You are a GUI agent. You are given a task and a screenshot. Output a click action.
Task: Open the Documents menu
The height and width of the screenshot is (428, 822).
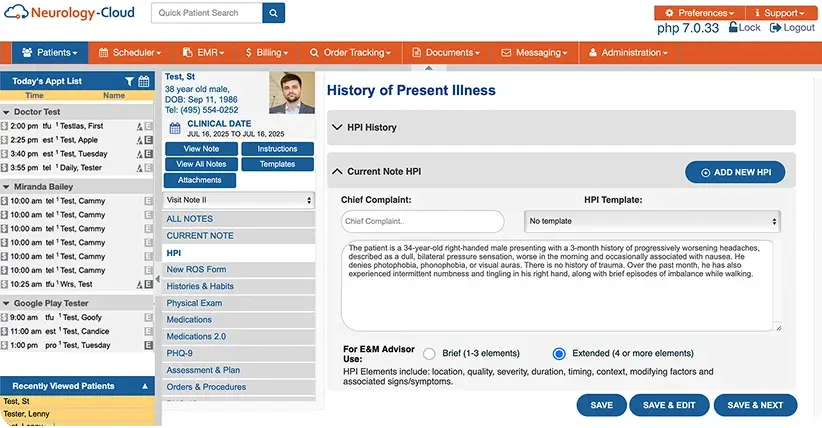click(447, 52)
